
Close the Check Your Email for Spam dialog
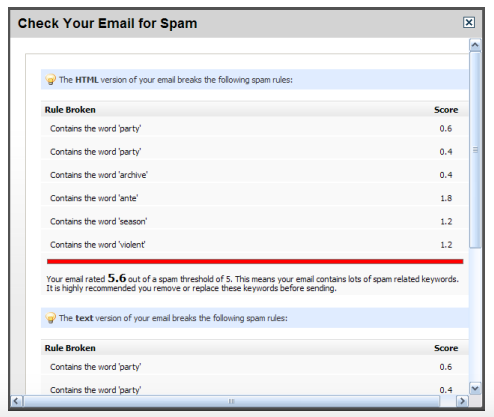click(x=469, y=22)
